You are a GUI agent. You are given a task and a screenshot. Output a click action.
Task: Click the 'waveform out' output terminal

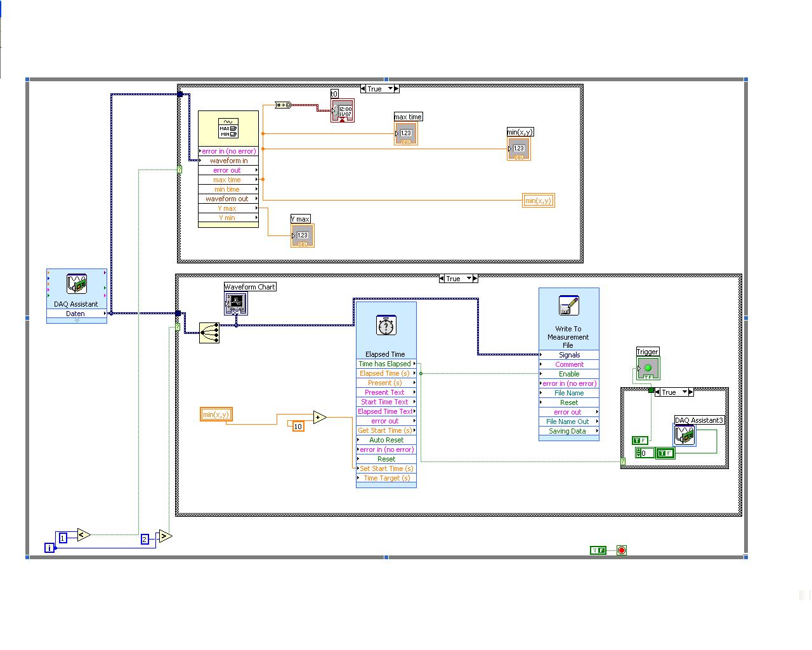pos(228,199)
